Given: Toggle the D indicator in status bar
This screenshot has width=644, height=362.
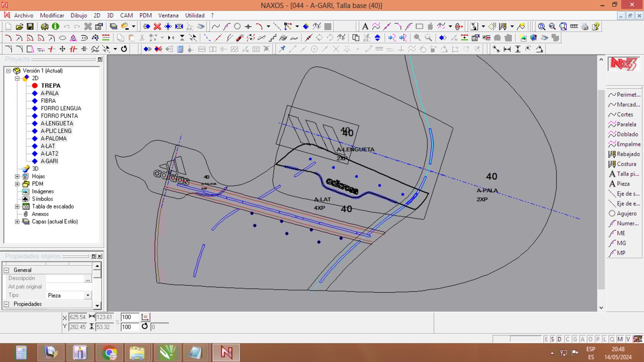Looking at the screenshot, I should (559, 339).
